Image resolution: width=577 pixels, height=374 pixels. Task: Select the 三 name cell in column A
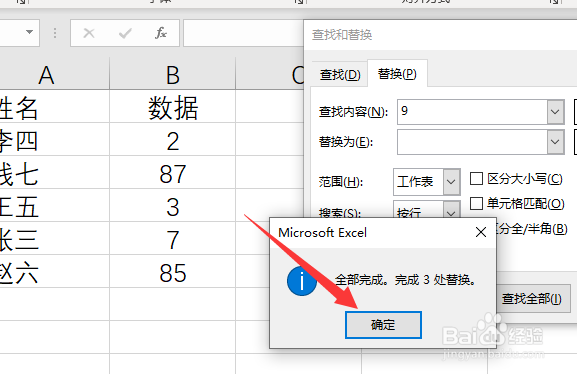coord(54,239)
